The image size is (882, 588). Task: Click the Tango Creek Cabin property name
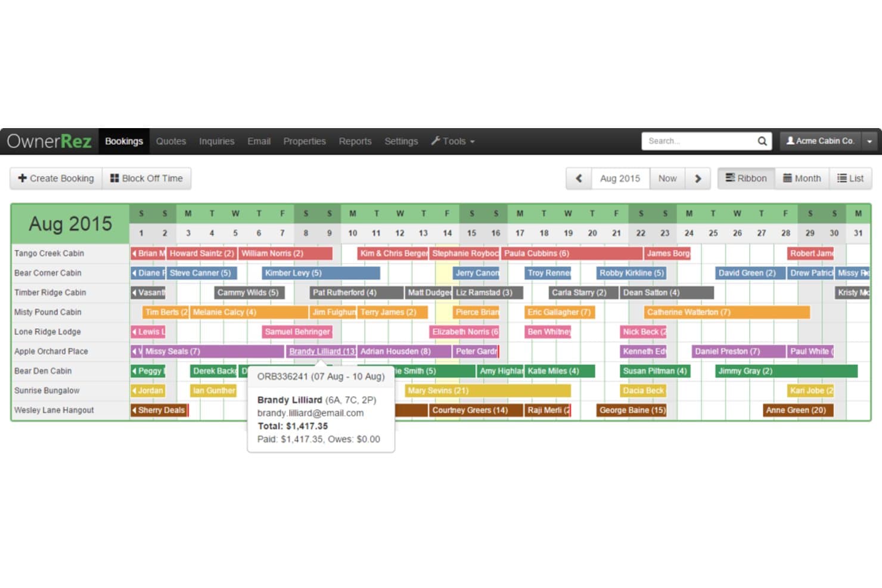49,253
